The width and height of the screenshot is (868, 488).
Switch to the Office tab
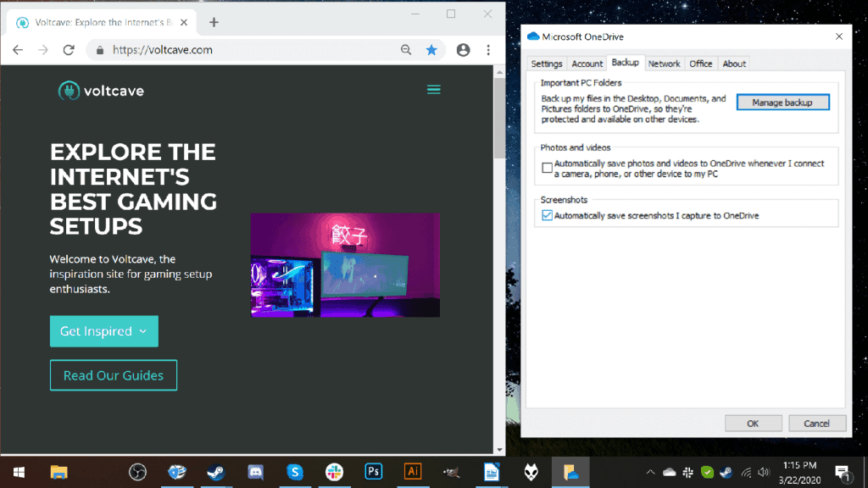click(700, 64)
